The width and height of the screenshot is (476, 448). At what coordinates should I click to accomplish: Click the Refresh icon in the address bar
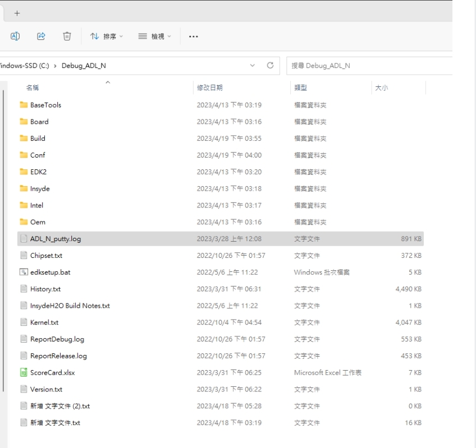(269, 65)
